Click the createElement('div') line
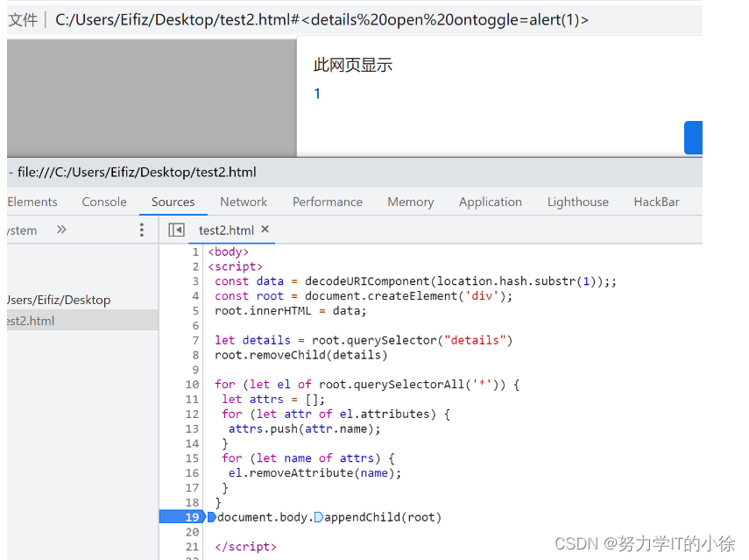The width and height of the screenshot is (749, 560). coord(364,296)
